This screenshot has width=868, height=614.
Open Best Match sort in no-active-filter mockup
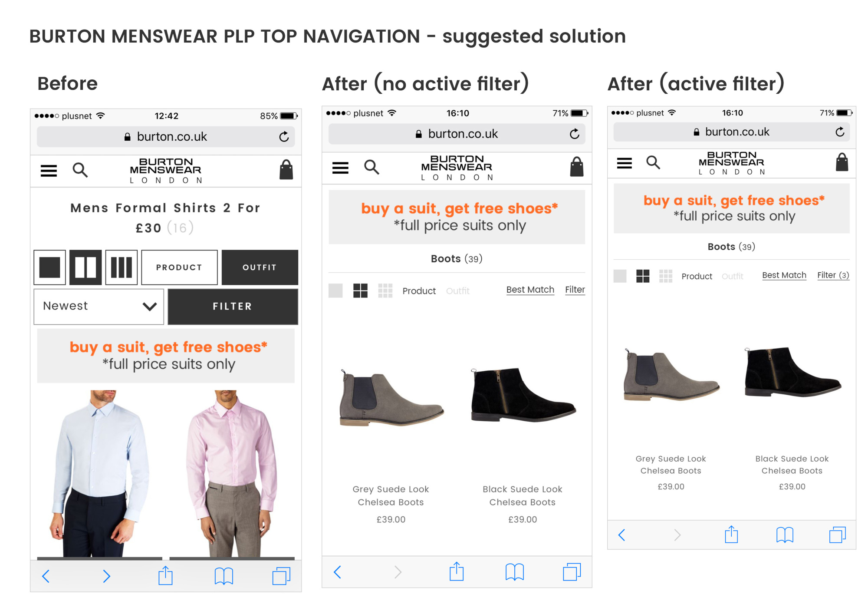(x=530, y=290)
